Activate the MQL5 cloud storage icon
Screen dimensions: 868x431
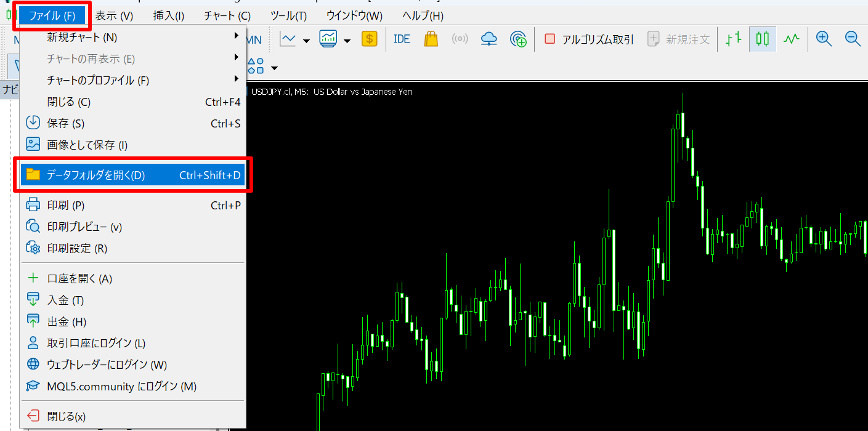(x=489, y=38)
